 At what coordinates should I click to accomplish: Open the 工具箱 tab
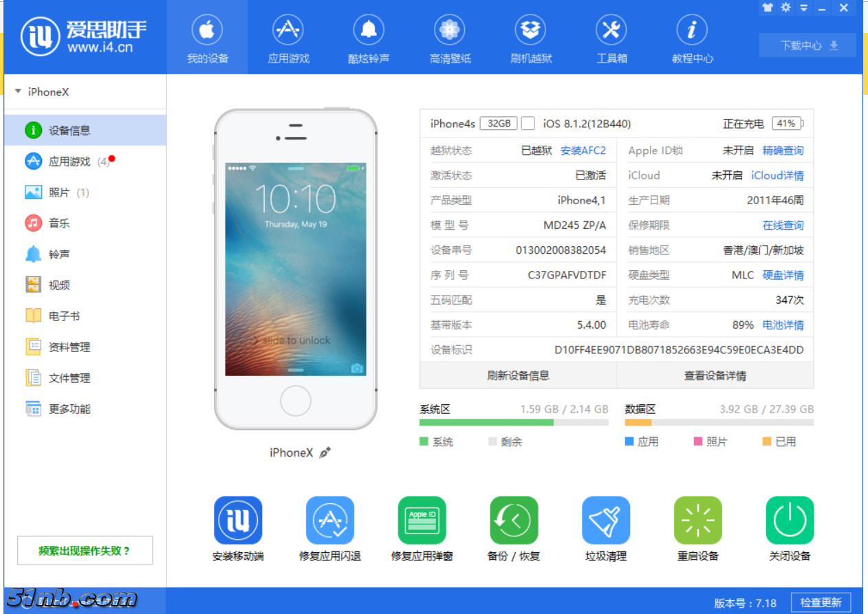611,38
